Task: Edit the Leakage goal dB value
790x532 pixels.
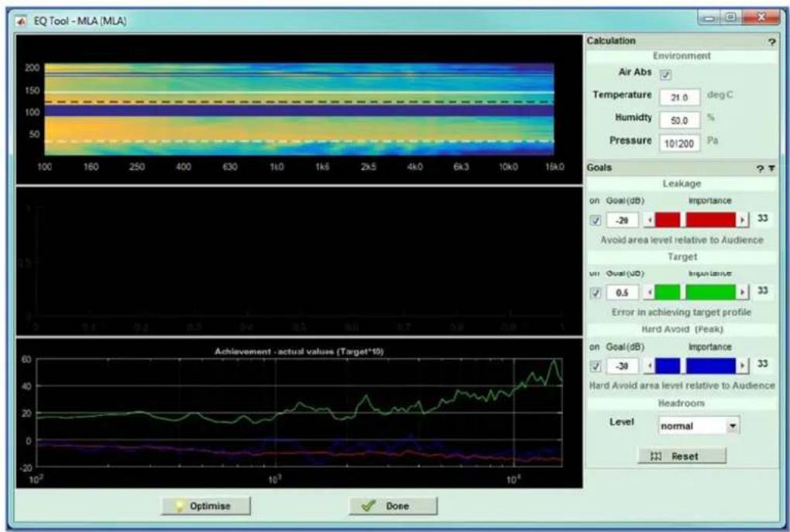Action: pos(623,220)
